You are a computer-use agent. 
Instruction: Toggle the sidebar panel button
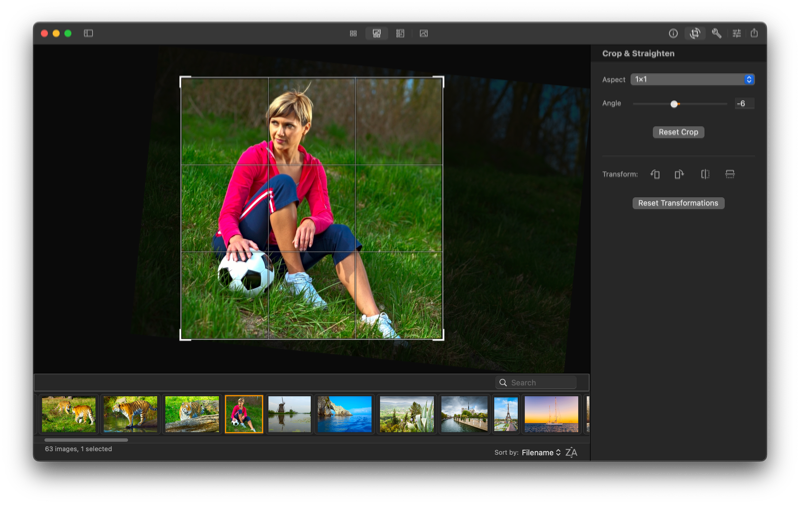pos(88,33)
